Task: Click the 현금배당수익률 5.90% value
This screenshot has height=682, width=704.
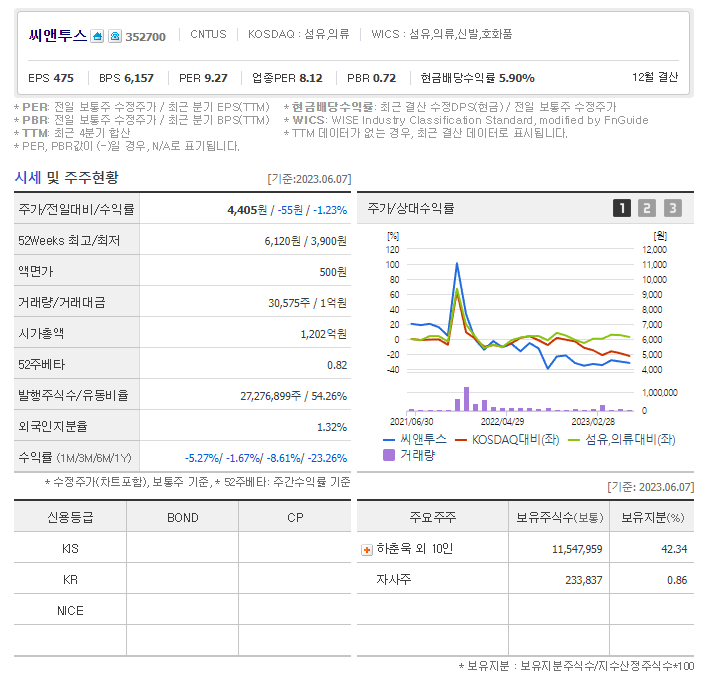Action: pyautogui.click(x=477, y=78)
